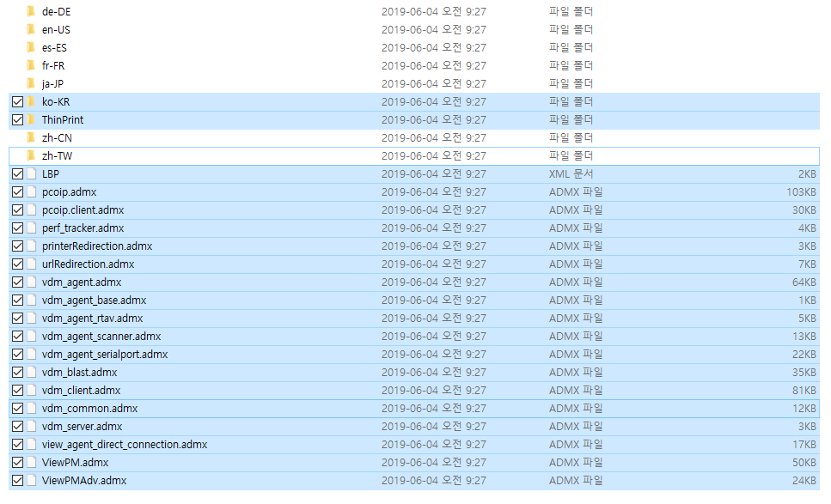Screen dimensions: 831x504
Task: Click the de-DE folder icon
Action: pos(31,11)
